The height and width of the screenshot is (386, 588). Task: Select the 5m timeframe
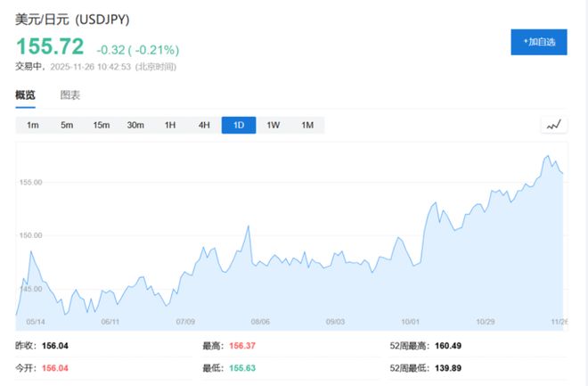[67, 126]
